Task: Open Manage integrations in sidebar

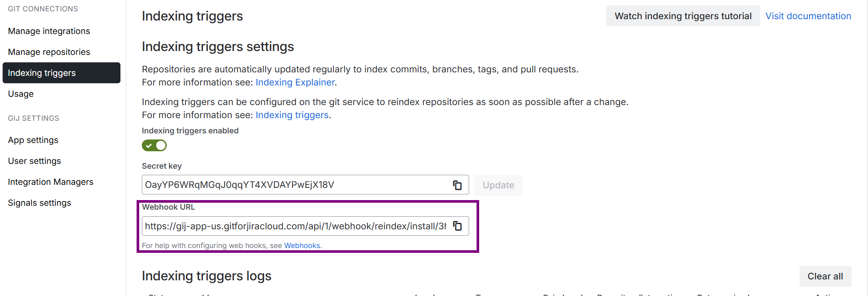Action: click(x=49, y=31)
